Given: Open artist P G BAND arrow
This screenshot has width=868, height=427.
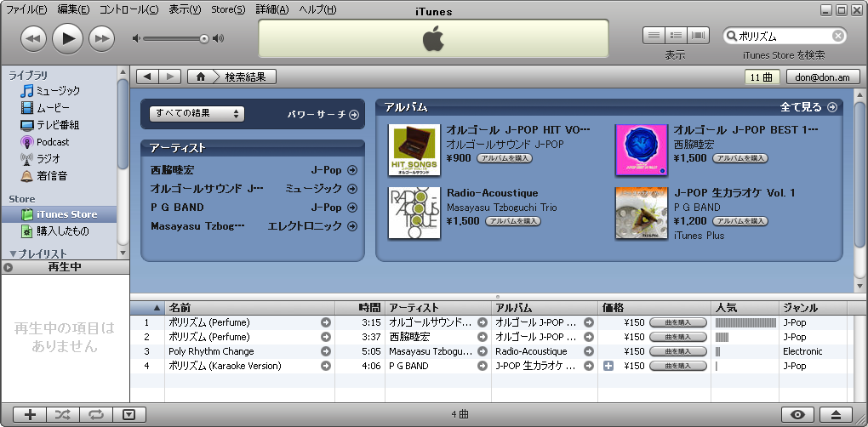Looking at the screenshot, I should tap(352, 208).
